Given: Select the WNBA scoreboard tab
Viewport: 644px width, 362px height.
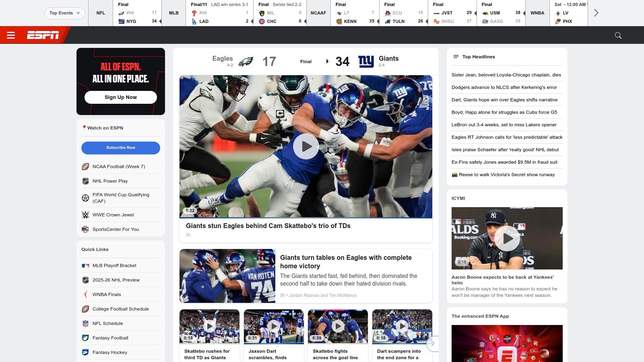Looking at the screenshot, I should [537, 13].
